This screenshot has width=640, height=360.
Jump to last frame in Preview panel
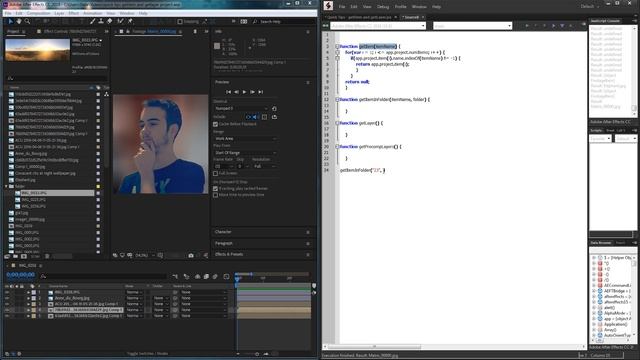point(260,92)
